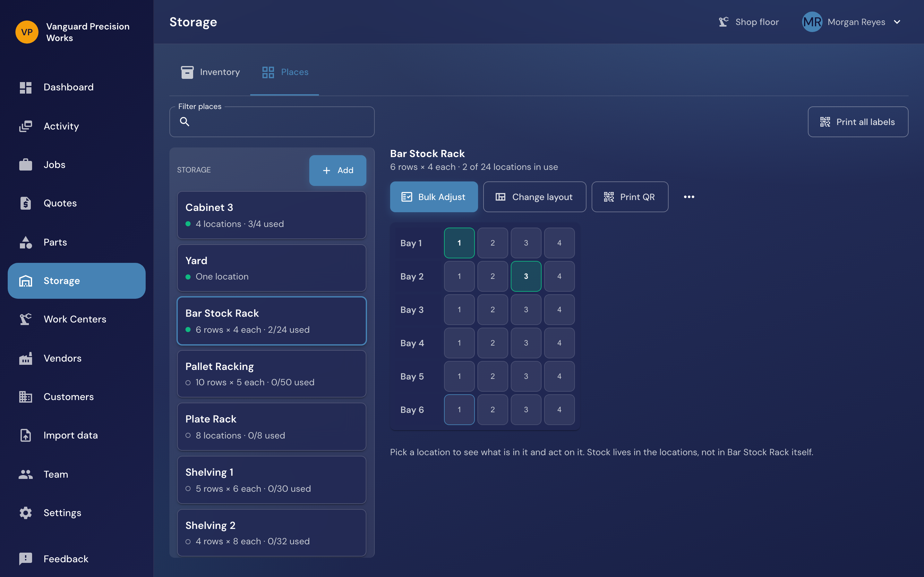Select location 1 in Bay 1
The height and width of the screenshot is (577, 924).
(x=459, y=243)
